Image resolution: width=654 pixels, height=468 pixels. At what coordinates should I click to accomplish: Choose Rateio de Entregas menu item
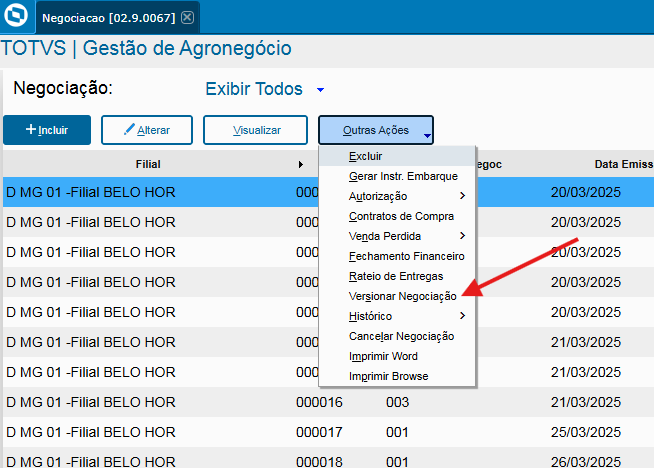point(397,276)
